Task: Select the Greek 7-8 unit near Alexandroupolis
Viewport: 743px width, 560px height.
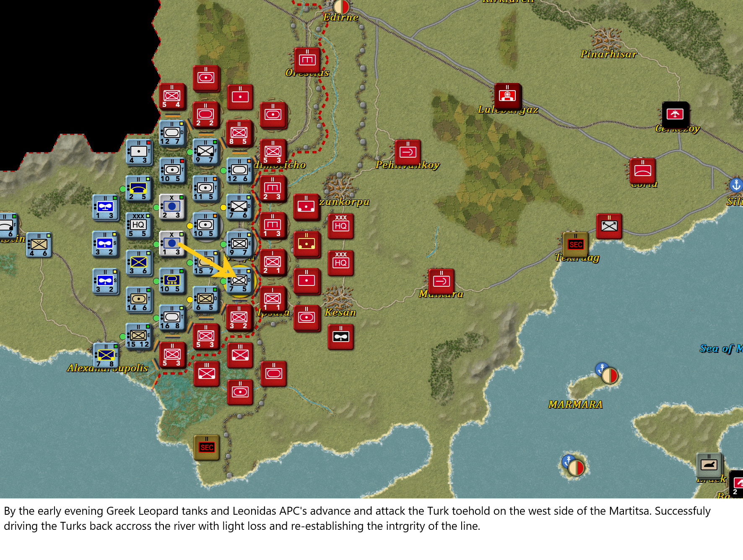Action: [105, 355]
